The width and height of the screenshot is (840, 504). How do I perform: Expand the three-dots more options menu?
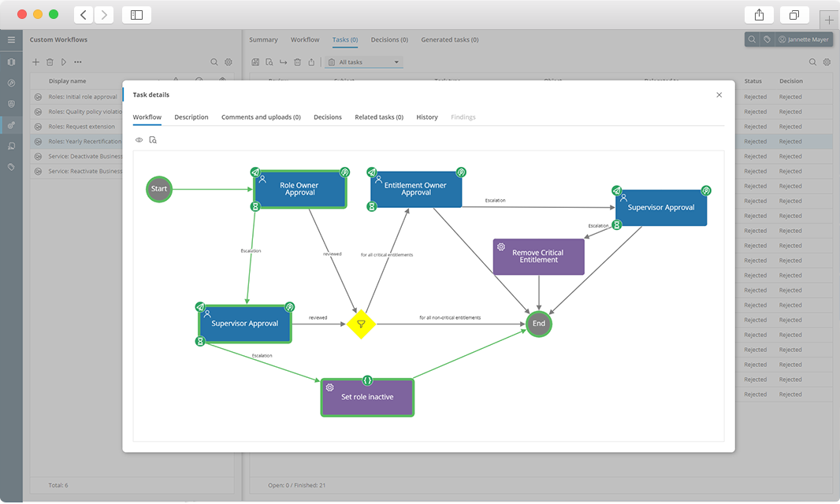tap(78, 62)
